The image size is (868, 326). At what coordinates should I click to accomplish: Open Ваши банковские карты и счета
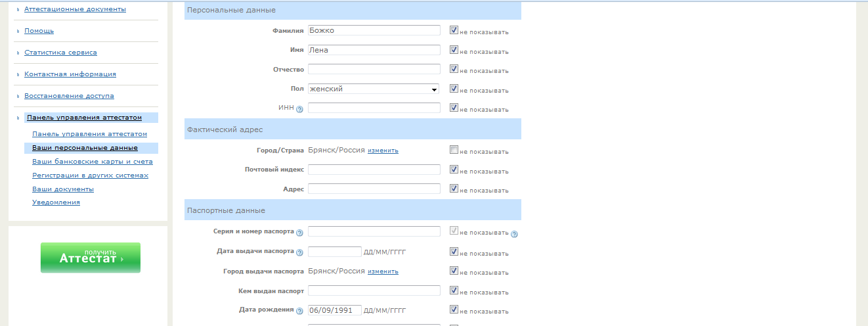tap(93, 162)
